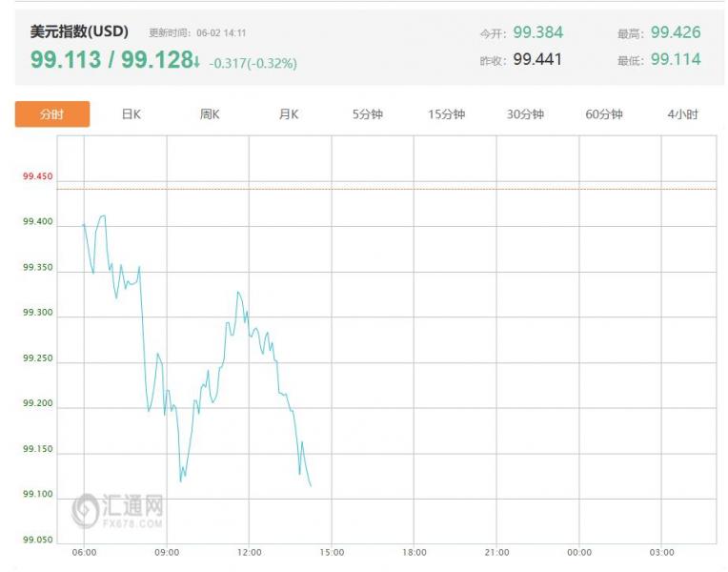Click the 汇通网 watermark logo
The width and height of the screenshot is (728, 572).
coord(117,511)
